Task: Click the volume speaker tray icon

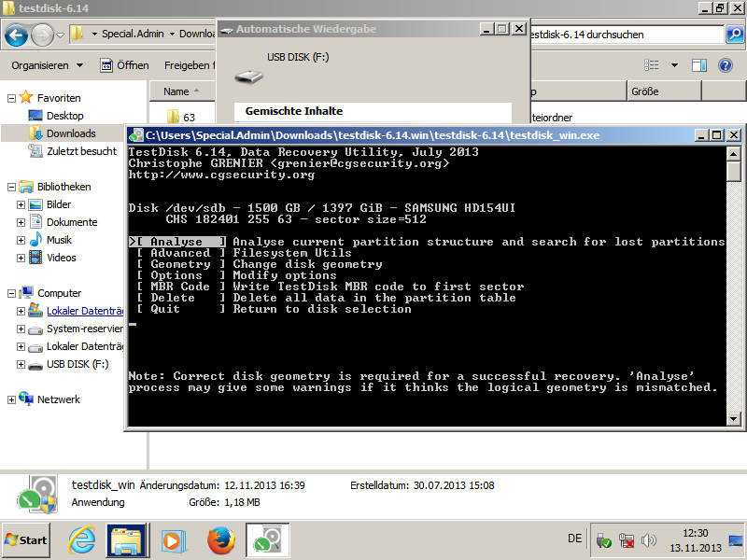Action: pyautogui.click(x=648, y=540)
